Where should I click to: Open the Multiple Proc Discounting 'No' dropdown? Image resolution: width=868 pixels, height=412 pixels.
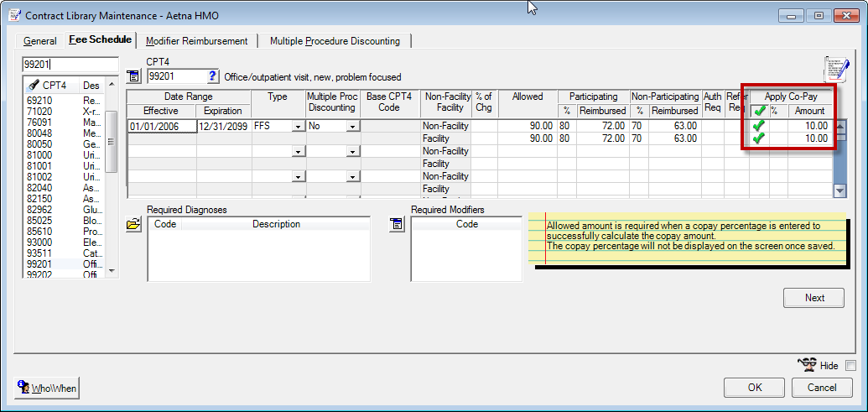pyautogui.click(x=352, y=126)
